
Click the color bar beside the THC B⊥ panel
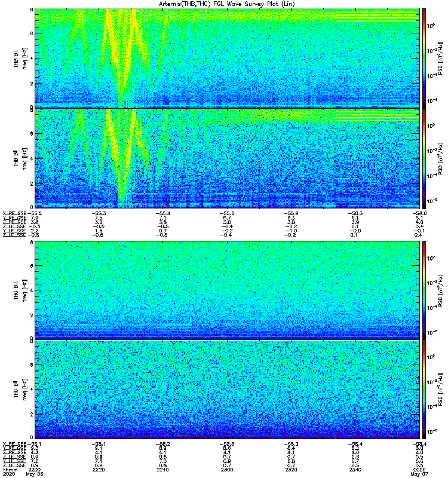coord(424,290)
